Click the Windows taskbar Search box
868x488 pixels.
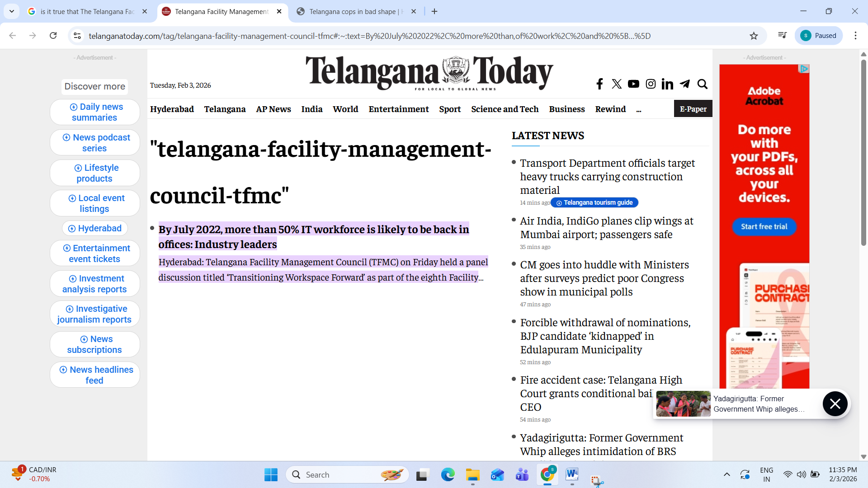pyautogui.click(x=347, y=474)
